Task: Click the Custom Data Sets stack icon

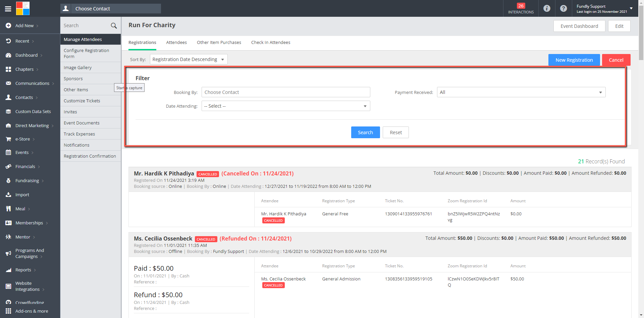Action: (x=8, y=111)
